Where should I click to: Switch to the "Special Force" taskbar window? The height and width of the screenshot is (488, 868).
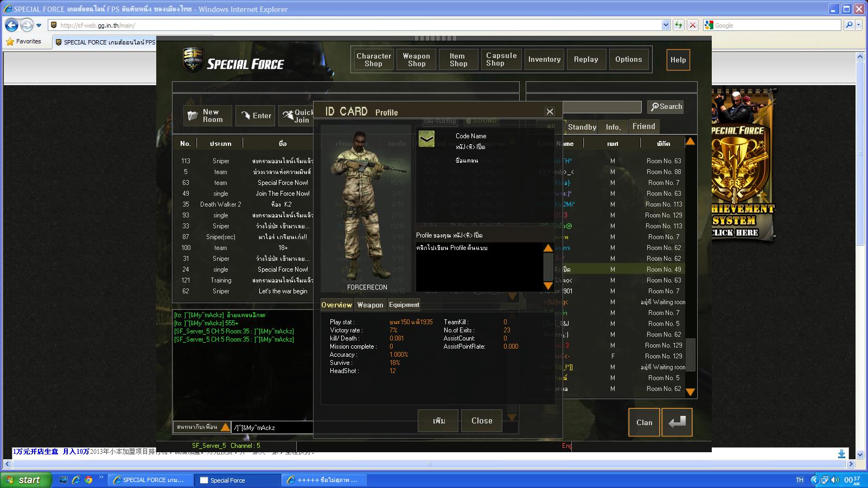point(238,480)
